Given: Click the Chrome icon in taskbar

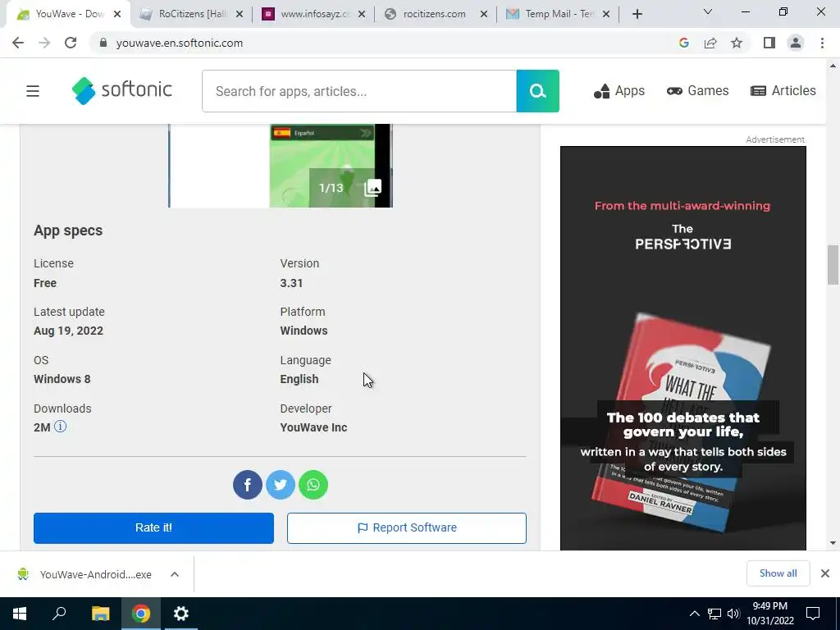Looking at the screenshot, I should [x=141, y=614].
